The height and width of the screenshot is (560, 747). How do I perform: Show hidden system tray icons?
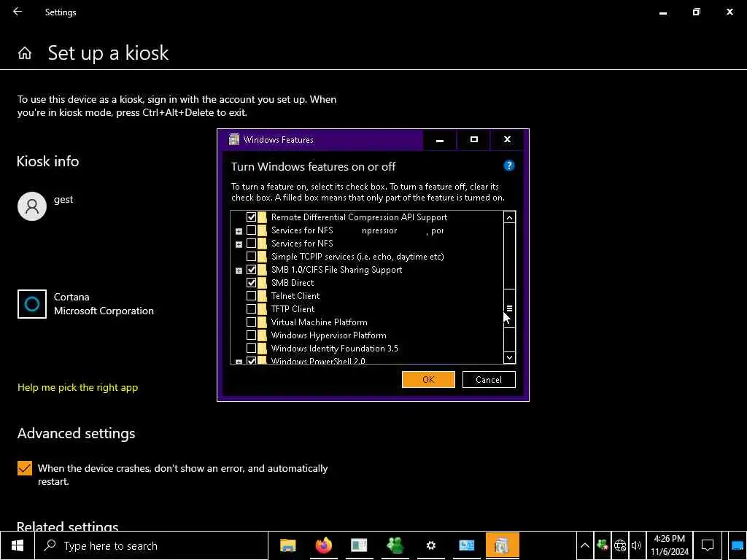pyautogui.click(x=584, y=545)
